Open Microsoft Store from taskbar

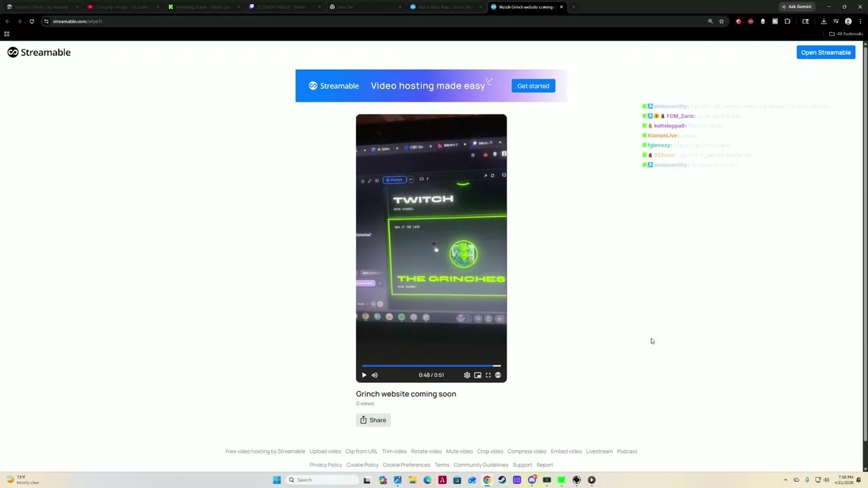click(457, 480)
